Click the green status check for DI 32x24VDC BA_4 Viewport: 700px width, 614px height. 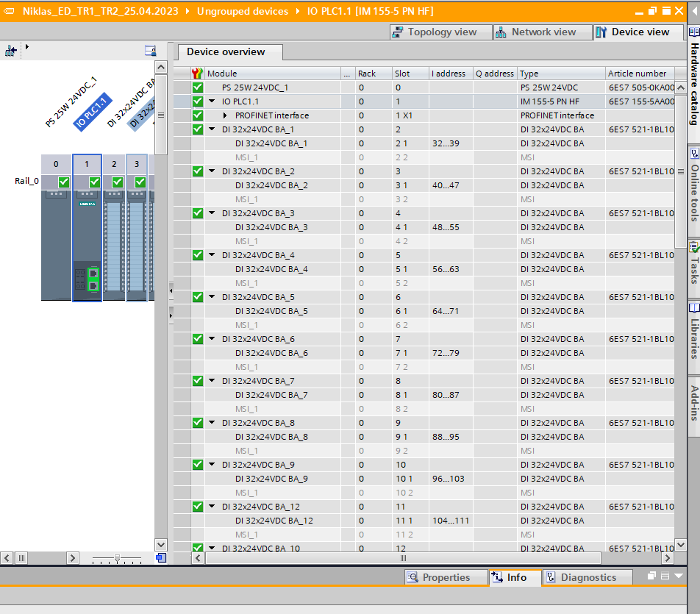(x=197, y=255)
